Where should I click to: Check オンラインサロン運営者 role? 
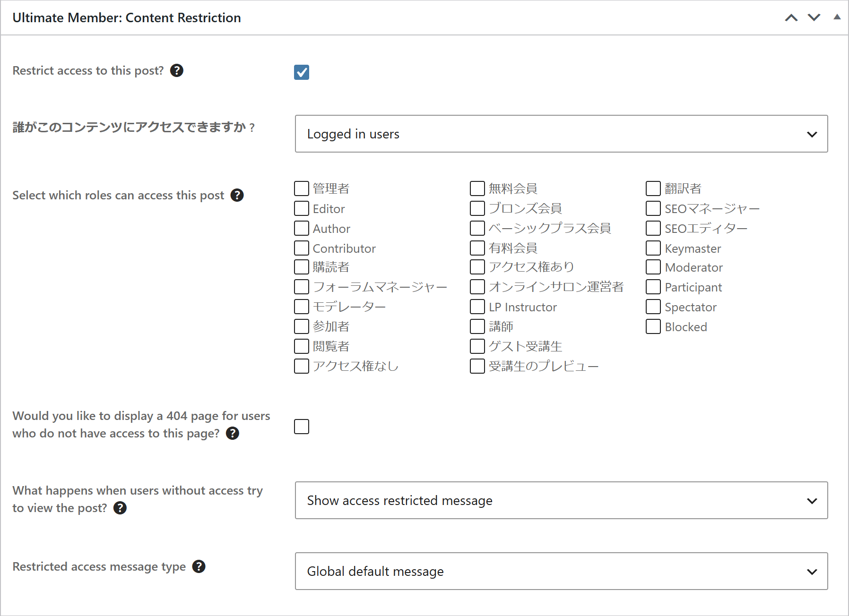[x=477, y=287]
